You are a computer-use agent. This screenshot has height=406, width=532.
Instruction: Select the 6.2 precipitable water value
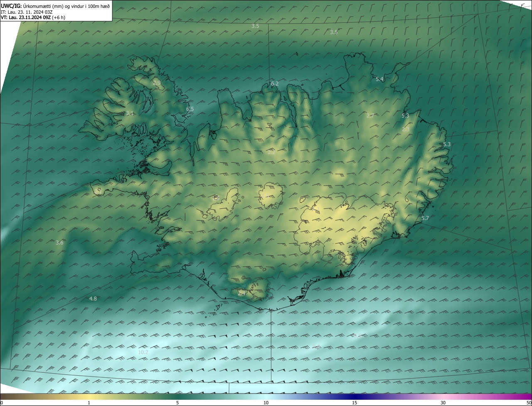(x=275, y=83)
